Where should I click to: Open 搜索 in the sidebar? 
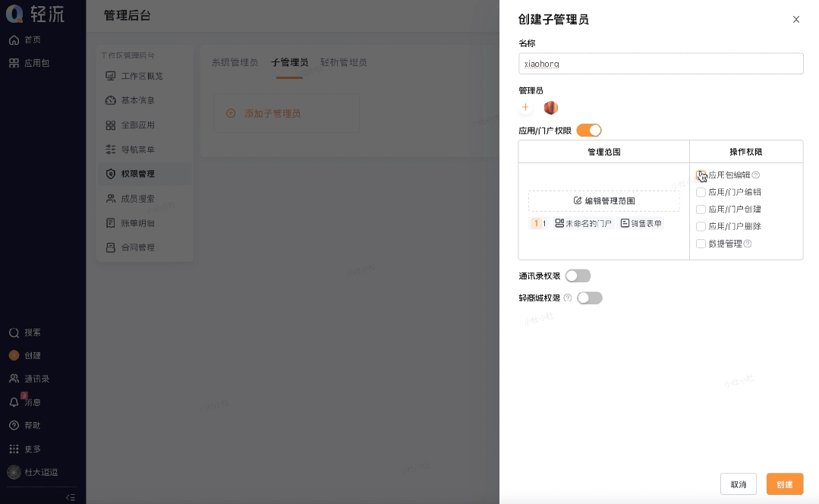pyautogui.click(x=25, y=332)
